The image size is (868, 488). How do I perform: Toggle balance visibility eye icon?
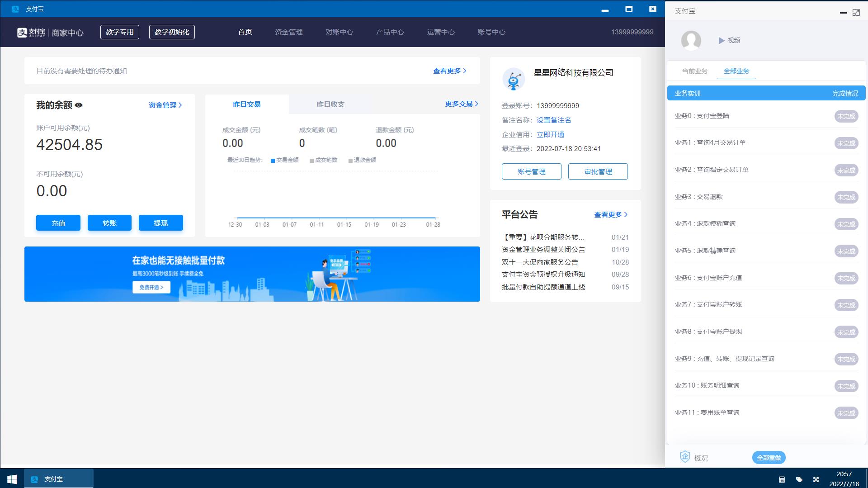tap(79, 105)
